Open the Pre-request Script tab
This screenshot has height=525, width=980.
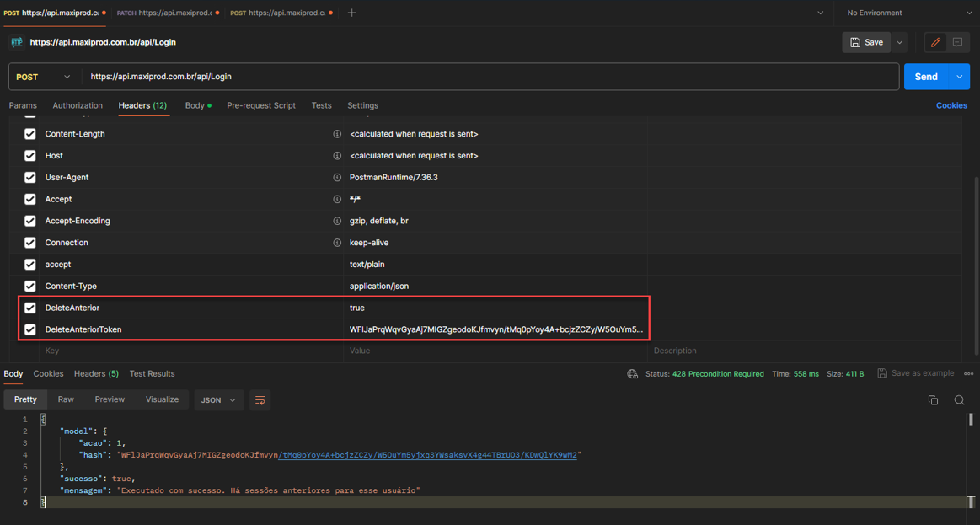click(261, 105)
